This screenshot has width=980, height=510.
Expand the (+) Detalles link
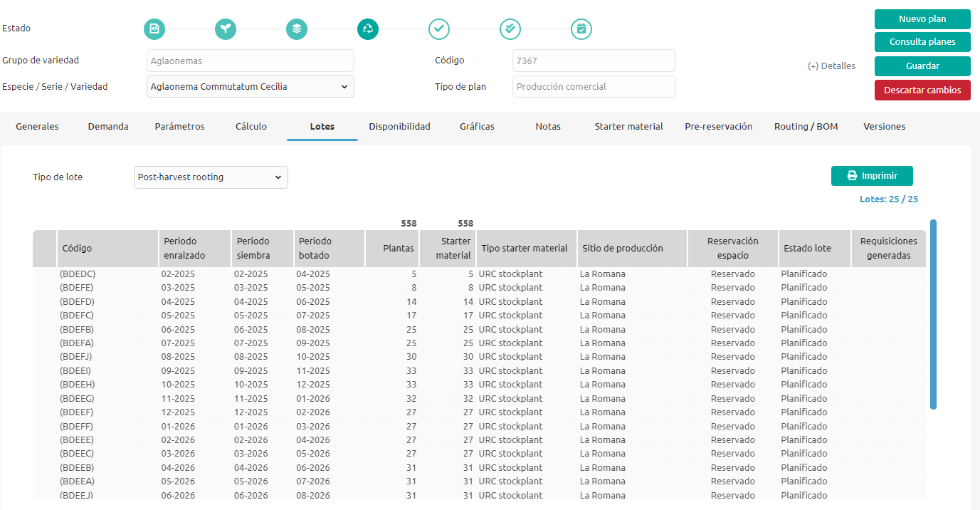pyautogui.click(x=831, y=66)
